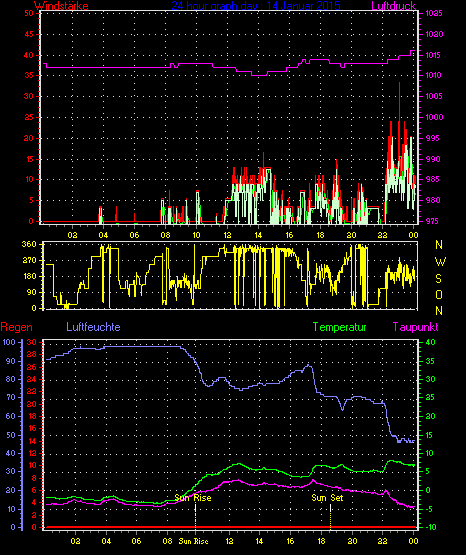The width and height of the screenshot is (466, 555).
Task: Click the 1000 value on the pressure axis
Action: pyautogui.click(x=434, y=117)
